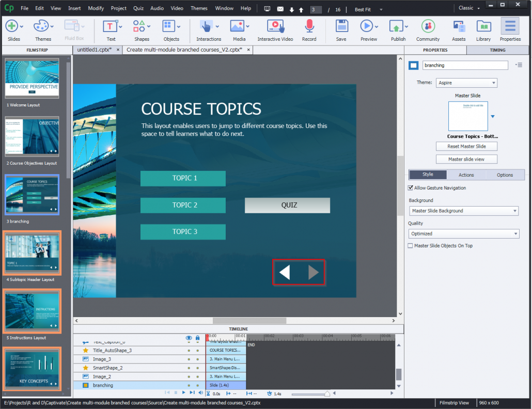This screenshot has width=532, height=409.
Task: Enable Allow Gesture Navigation
Action: [x=411, y=187]
